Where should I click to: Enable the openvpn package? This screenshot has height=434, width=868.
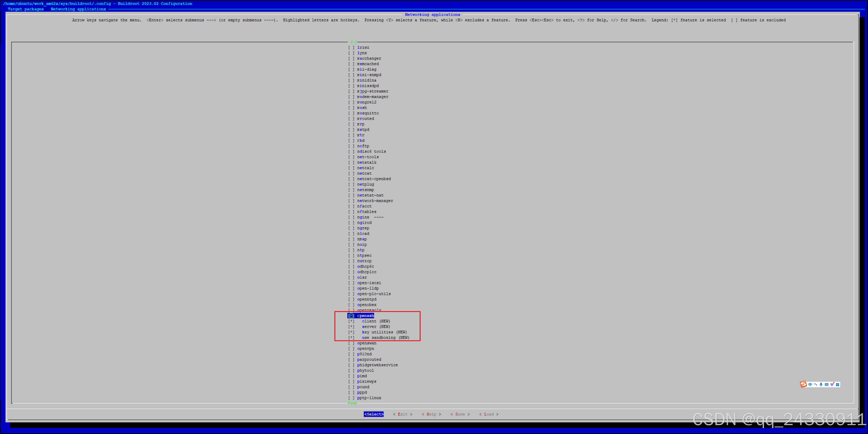tap(351, 349)
